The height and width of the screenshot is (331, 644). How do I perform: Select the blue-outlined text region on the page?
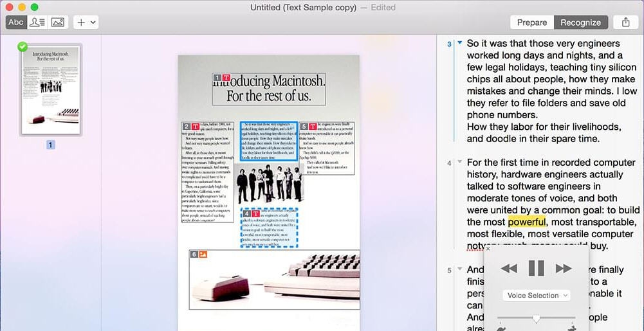pyautogui.click(x=269, y=141)
